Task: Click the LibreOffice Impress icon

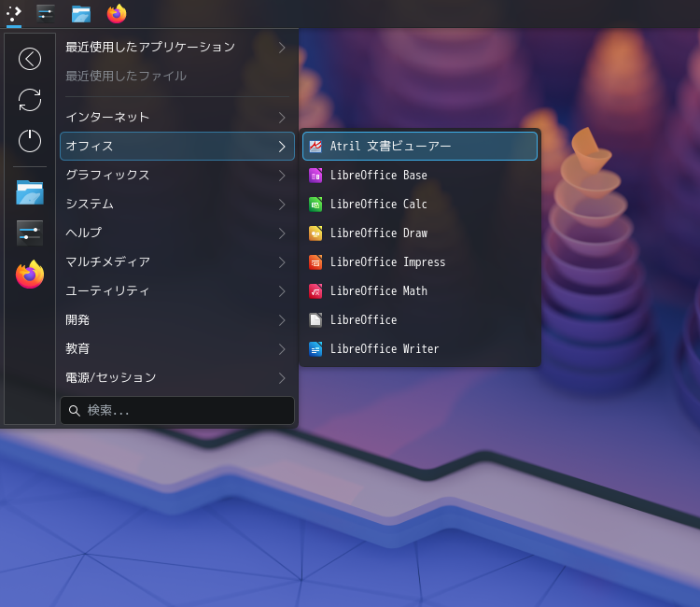Action: pos(315,262)
